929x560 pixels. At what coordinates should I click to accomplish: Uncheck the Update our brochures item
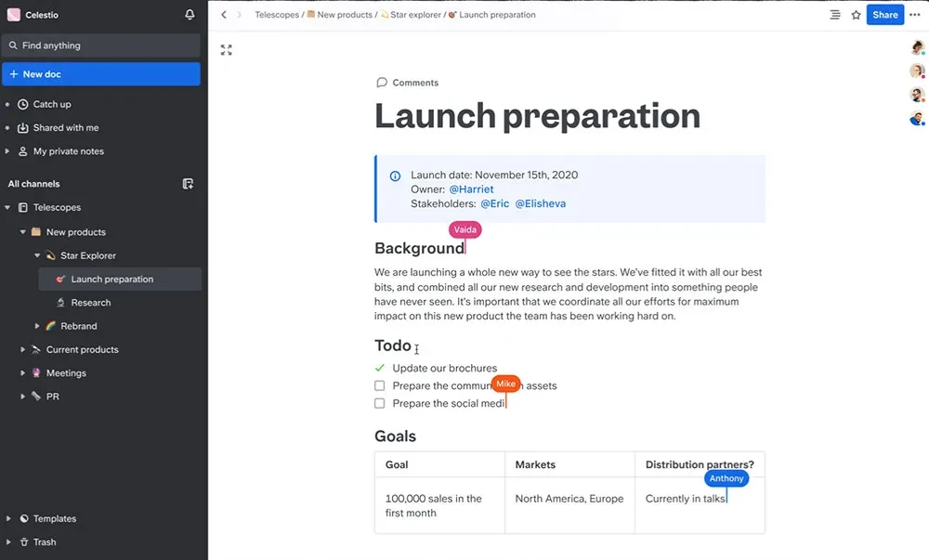click(379, 369)
